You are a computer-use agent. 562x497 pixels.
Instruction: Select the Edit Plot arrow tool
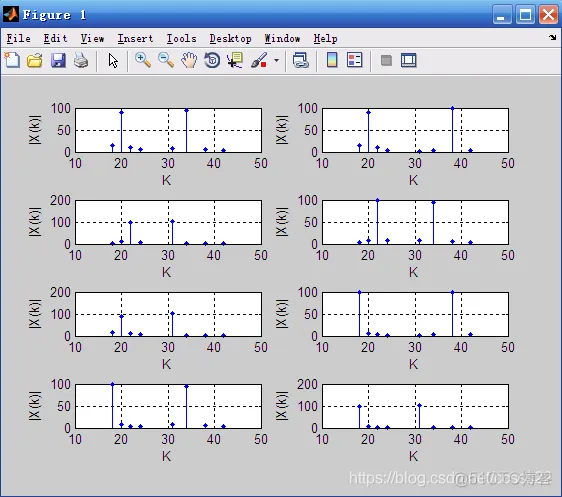coord(113,61)
